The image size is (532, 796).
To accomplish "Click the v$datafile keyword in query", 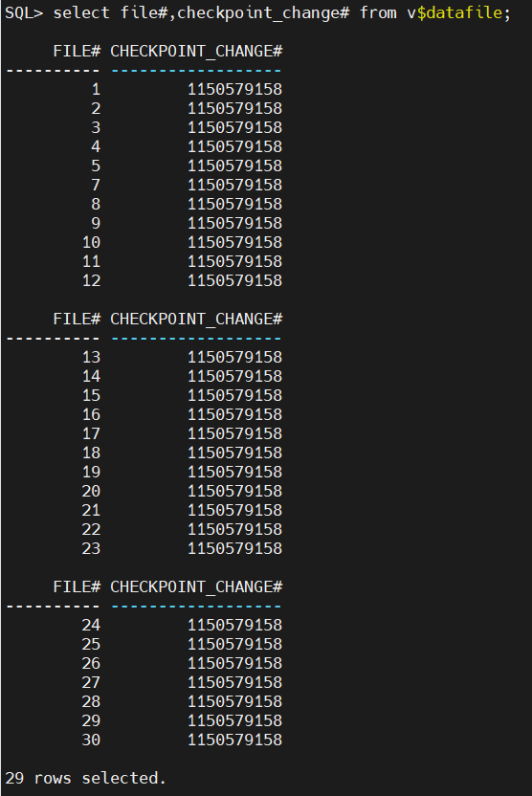I will click(x=455, y=12).
